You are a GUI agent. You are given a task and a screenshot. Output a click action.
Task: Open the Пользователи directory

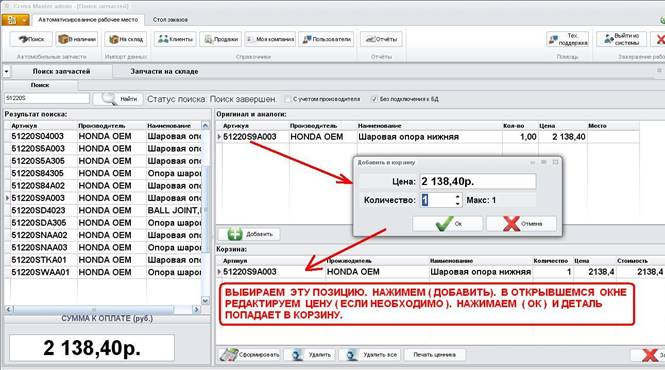326,39
